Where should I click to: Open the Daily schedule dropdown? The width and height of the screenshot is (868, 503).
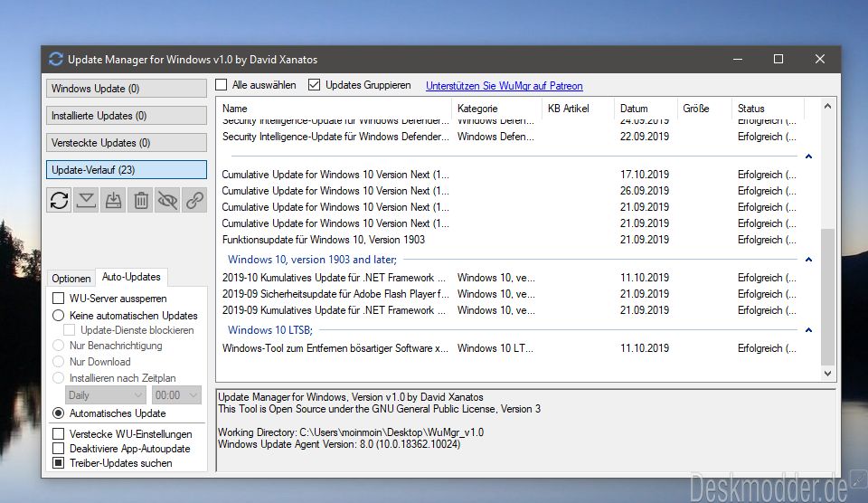coord(105,395)
